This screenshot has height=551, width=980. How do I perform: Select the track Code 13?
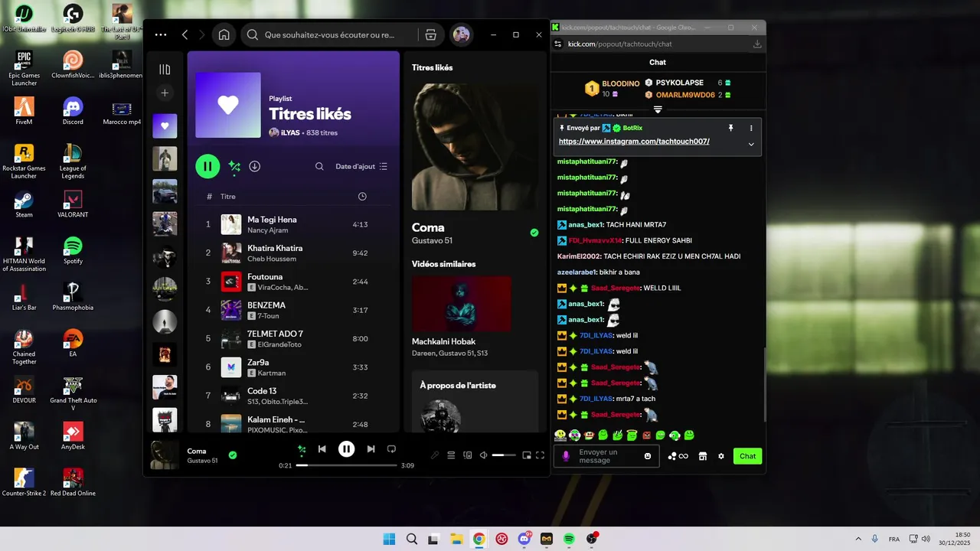[293, 396]
